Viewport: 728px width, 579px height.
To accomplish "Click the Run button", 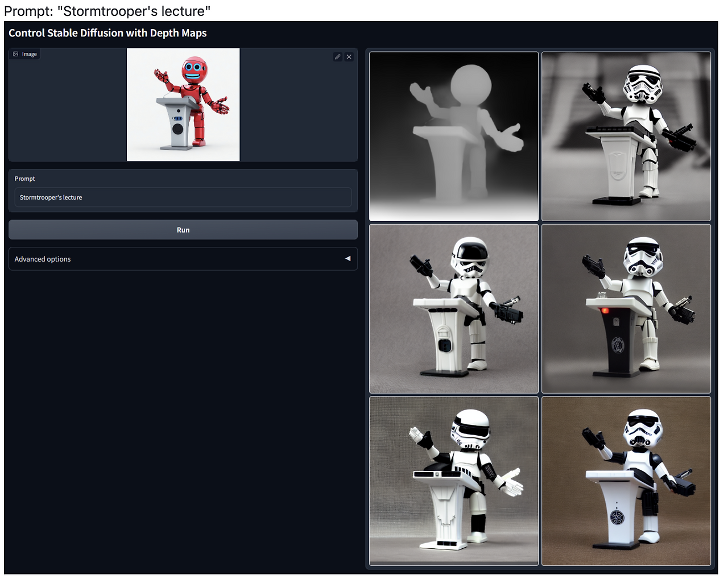I will pos(183,230).
